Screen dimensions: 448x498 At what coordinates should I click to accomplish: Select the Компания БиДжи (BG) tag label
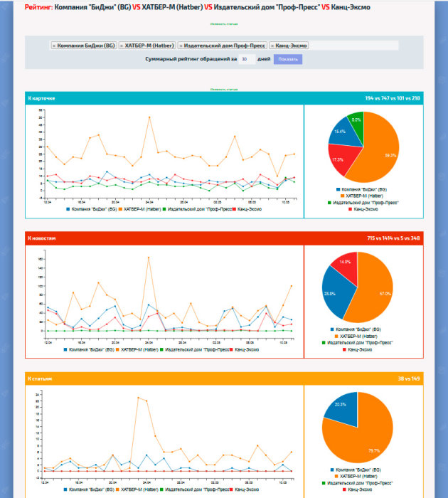[x=86, y=46]
